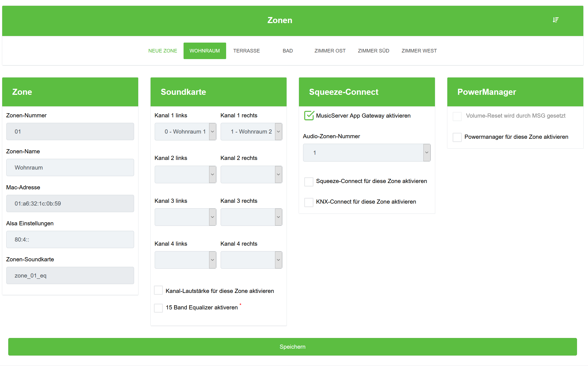The image size is (588, 366).
Task: Enable KNX-Connect für diese Zone
Action: point(309,202)
